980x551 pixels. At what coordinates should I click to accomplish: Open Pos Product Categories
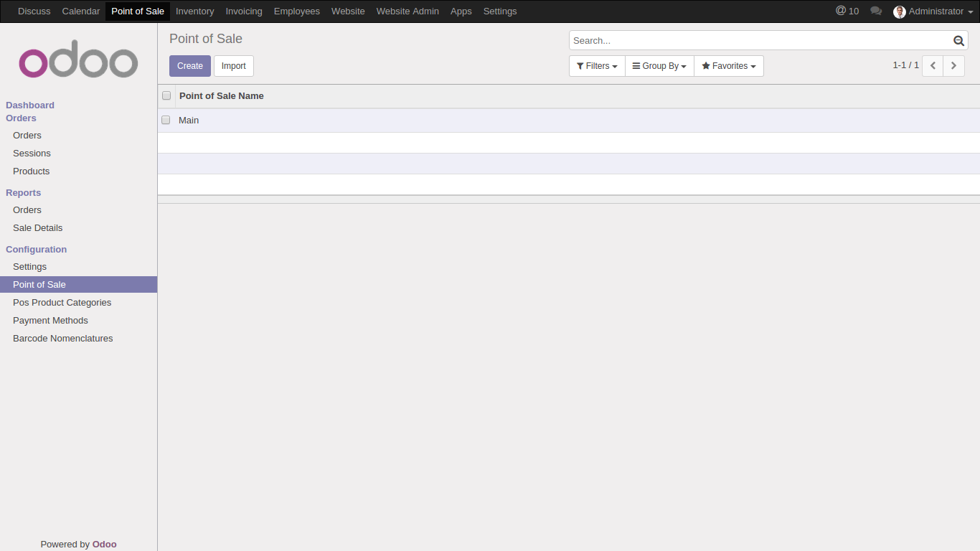[62, 303]
